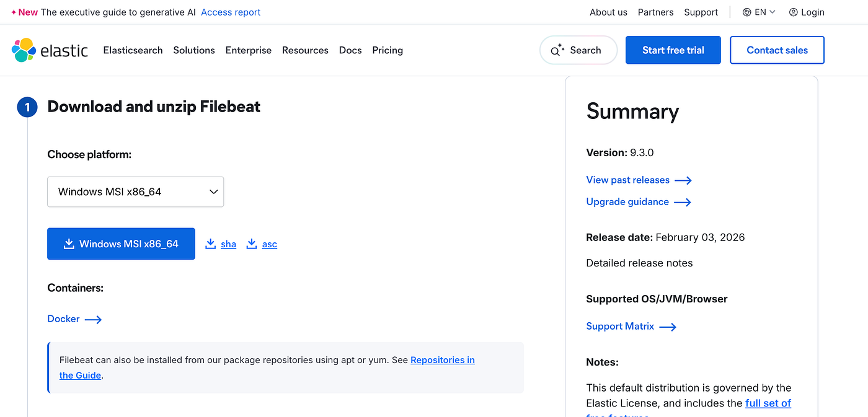This screenshot has height=417, width=868.
Task: Click the Notes: heading
Action: (602, 362)
